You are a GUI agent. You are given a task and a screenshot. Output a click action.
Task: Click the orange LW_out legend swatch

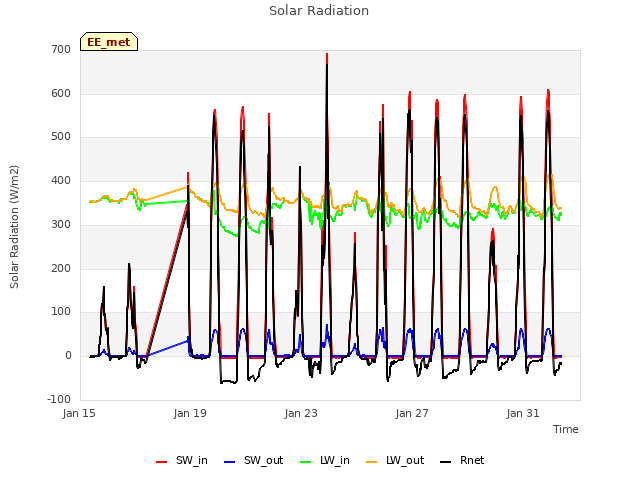coord(372,462)
